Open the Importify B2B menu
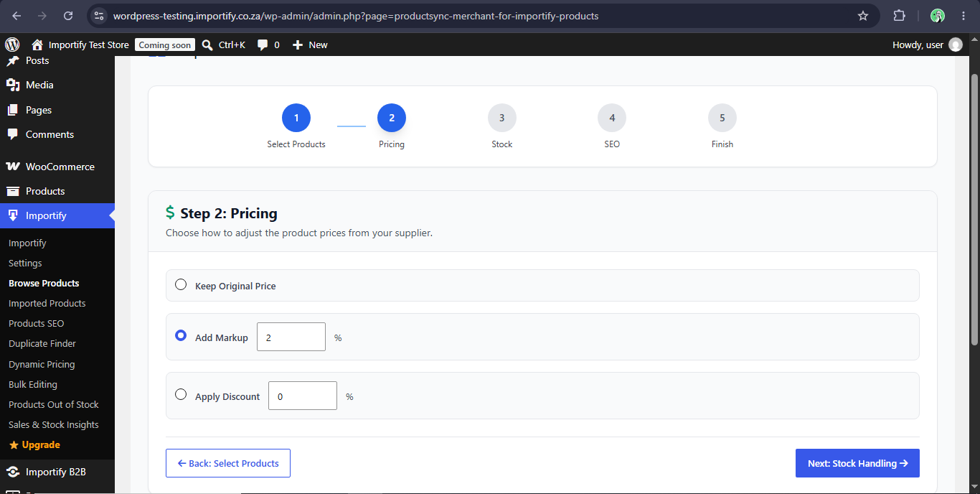Viewport: 980px width, 494px height. 57,472
